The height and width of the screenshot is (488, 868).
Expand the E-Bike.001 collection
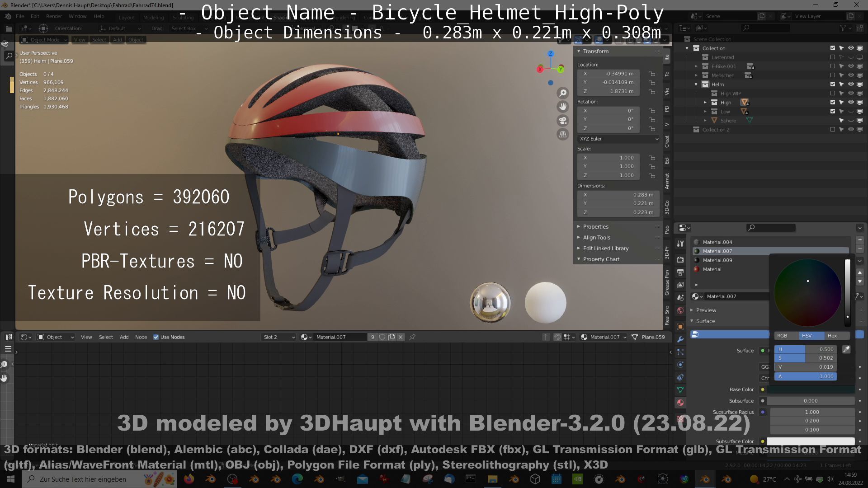(696, 66)
